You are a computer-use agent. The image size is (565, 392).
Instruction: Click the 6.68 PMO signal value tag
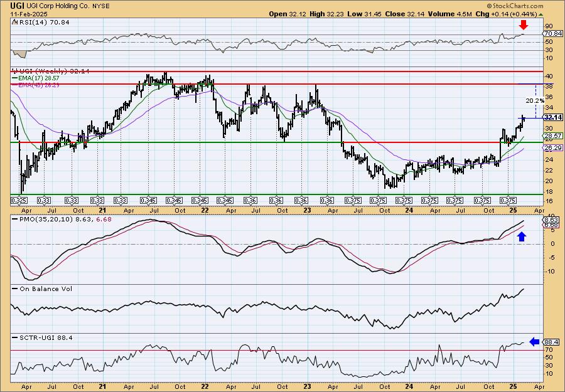tap(550, 225)
